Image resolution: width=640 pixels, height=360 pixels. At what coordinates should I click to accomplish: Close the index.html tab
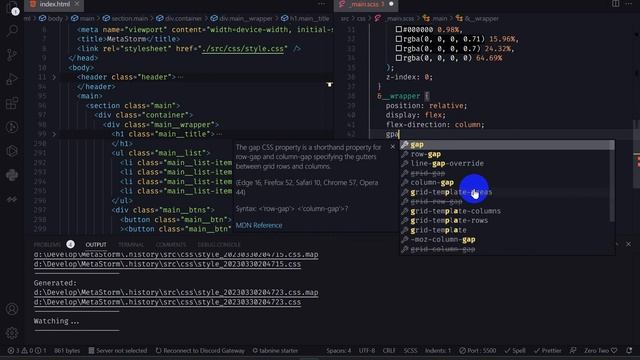pyautogui.click(x=77, y=4)
